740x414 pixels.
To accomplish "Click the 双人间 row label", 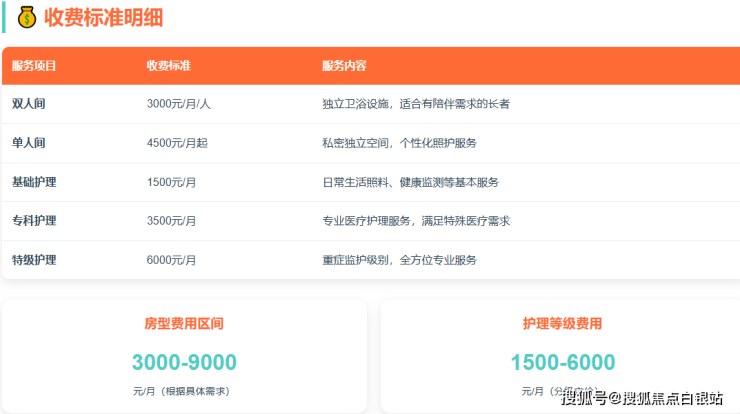I will (x=28, y=104).
